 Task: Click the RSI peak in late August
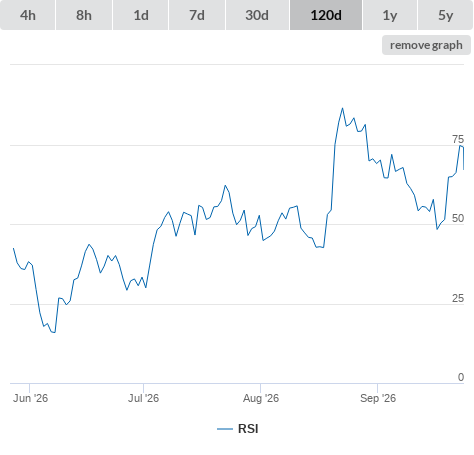(342, 108)
